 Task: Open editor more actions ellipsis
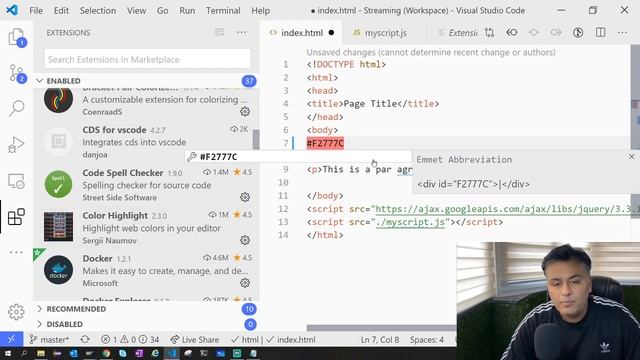(622, 33)
